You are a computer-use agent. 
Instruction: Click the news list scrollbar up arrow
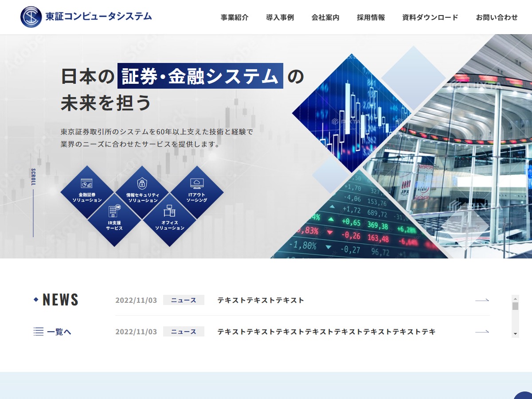pos(515,298)
